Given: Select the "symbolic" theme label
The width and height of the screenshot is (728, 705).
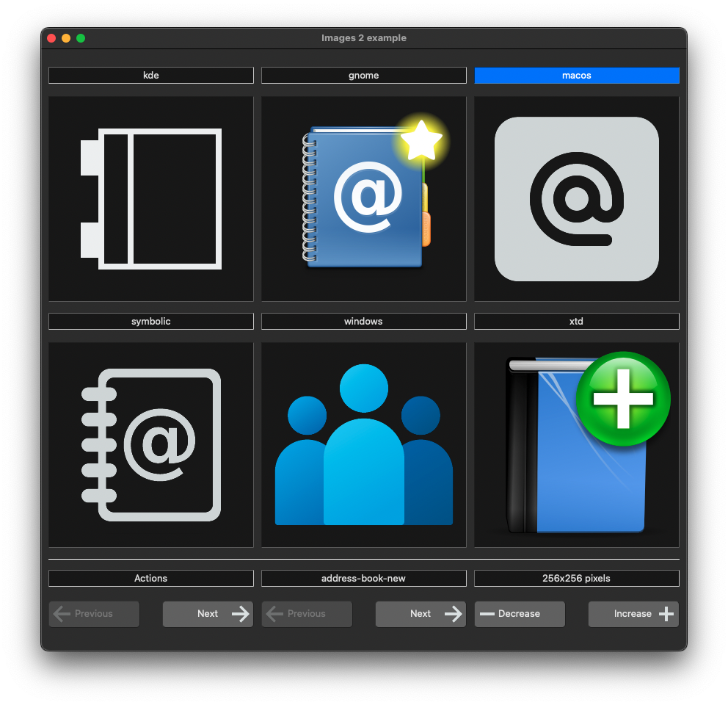Looking at the screenshot, I should click(151, 322).
